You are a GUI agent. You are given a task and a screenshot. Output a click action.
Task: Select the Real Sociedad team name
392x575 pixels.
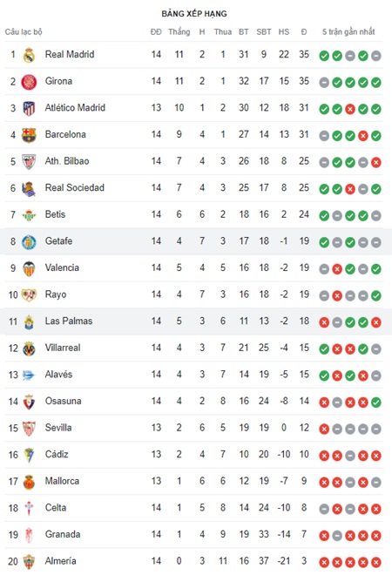tap(74, 187)
